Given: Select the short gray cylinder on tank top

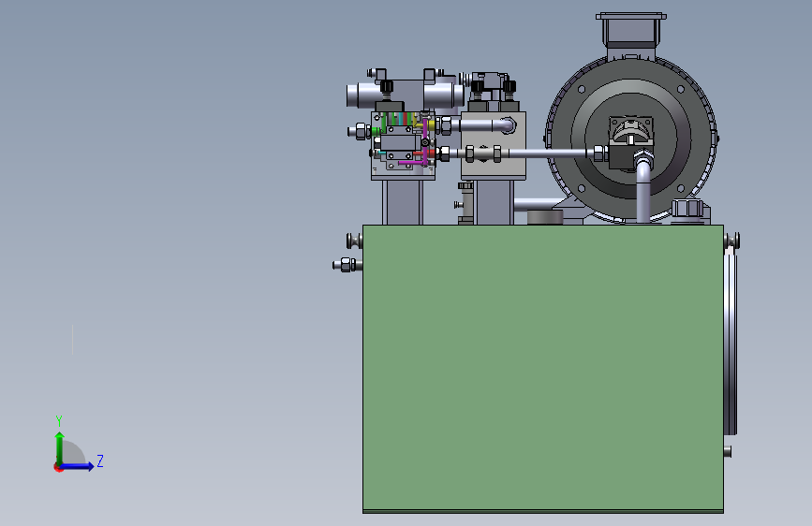Looking at the screenshot, I should [545, 217].
